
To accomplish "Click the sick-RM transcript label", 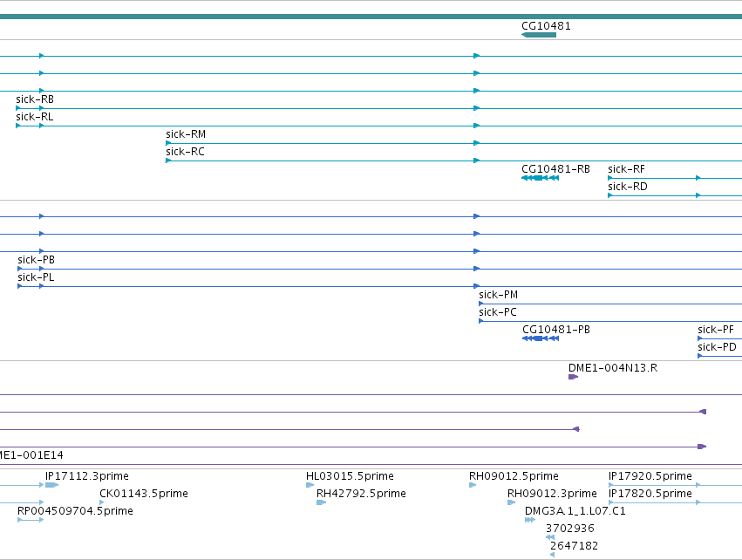I will 186,134.
